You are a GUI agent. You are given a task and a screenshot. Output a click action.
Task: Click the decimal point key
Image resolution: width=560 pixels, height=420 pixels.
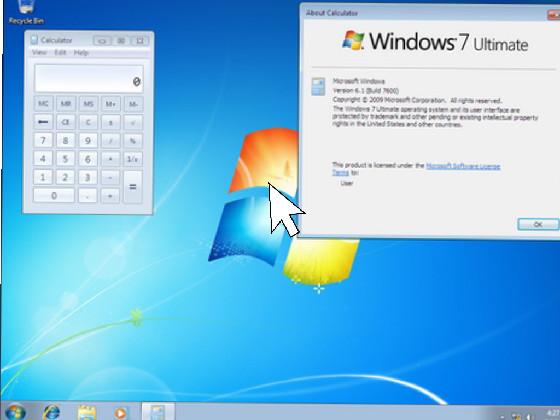tap(88, 196)
